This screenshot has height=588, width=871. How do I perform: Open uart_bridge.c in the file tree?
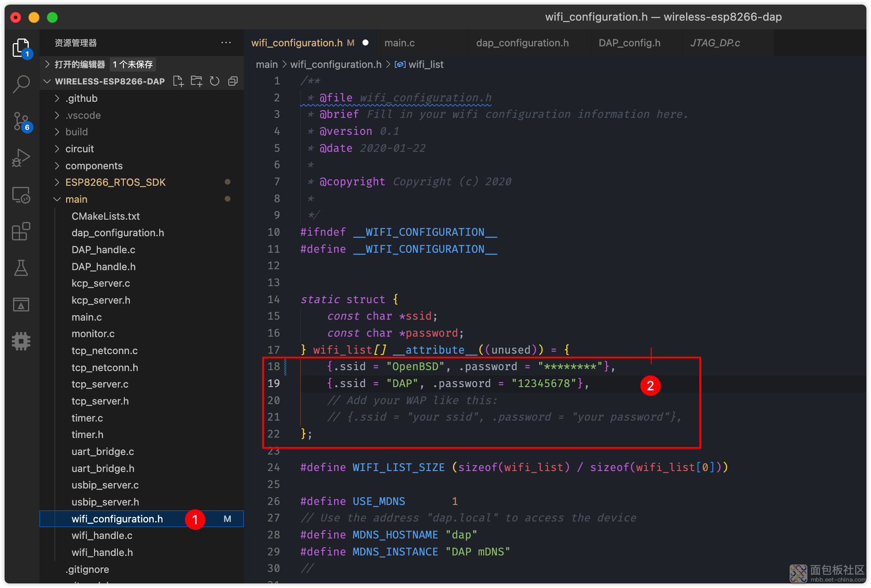click(x=103, y=452)
